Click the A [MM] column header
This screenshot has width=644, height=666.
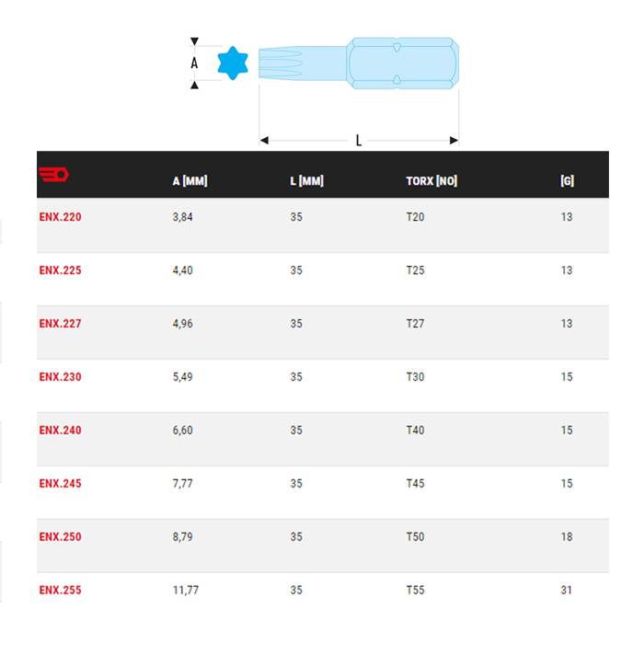[x=190, y=181]
